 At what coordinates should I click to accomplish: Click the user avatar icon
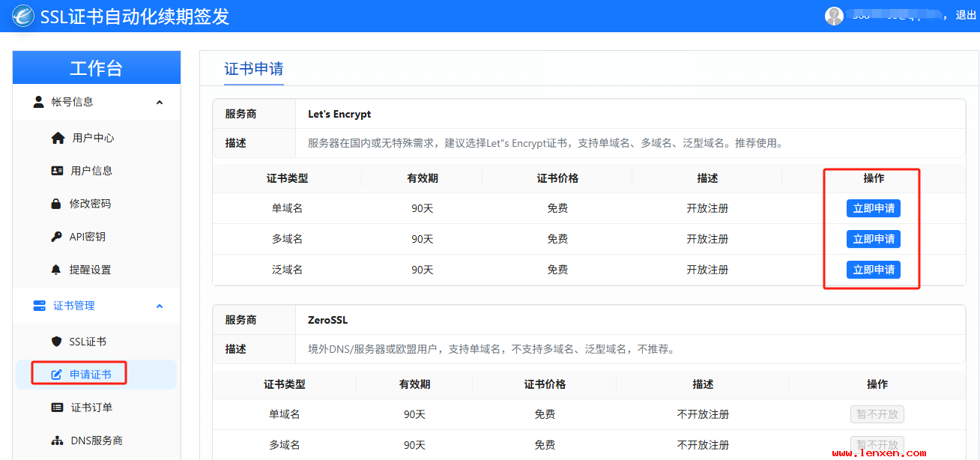[x=834, y=16]
